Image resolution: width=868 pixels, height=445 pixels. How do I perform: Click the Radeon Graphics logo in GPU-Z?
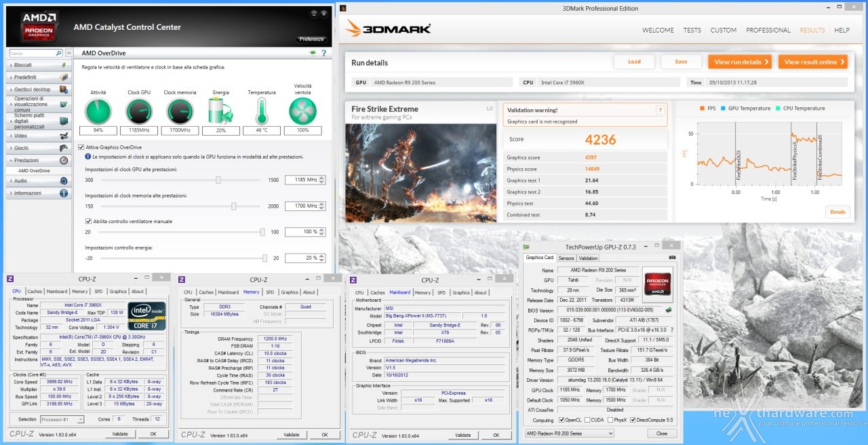[657, 284]
